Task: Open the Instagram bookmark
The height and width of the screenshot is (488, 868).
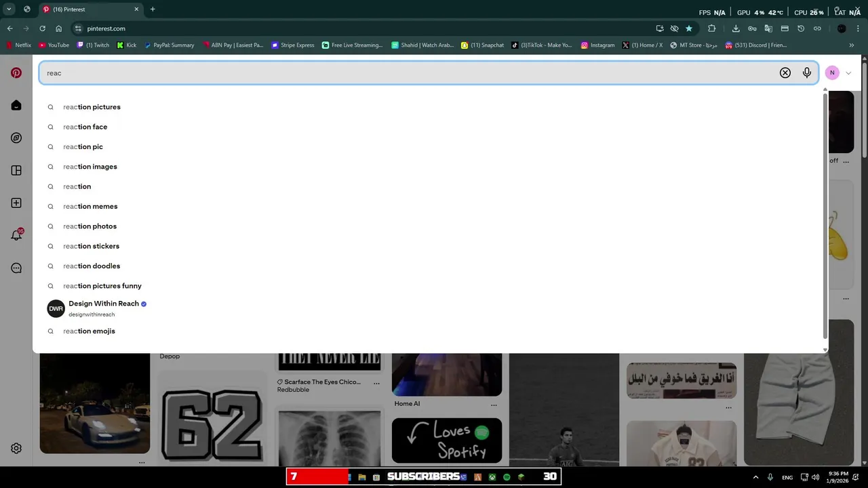Action: [x=597, y=45]
